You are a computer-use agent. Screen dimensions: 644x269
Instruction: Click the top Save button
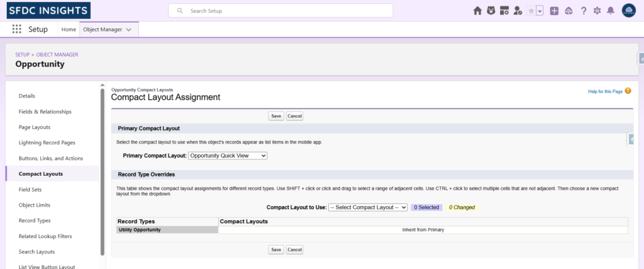tap(275, 116)
